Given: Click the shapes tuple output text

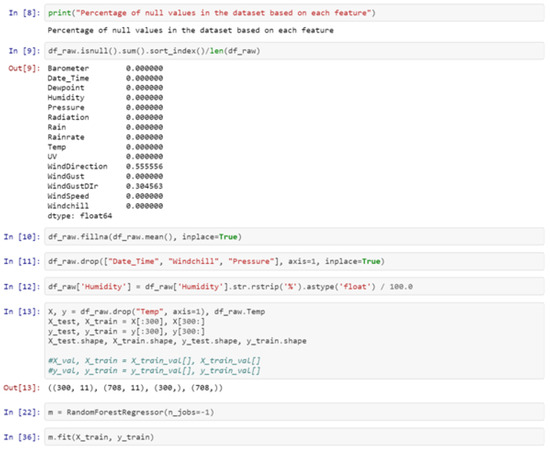Looking at the screenshot, I should (x=135, y=388).
